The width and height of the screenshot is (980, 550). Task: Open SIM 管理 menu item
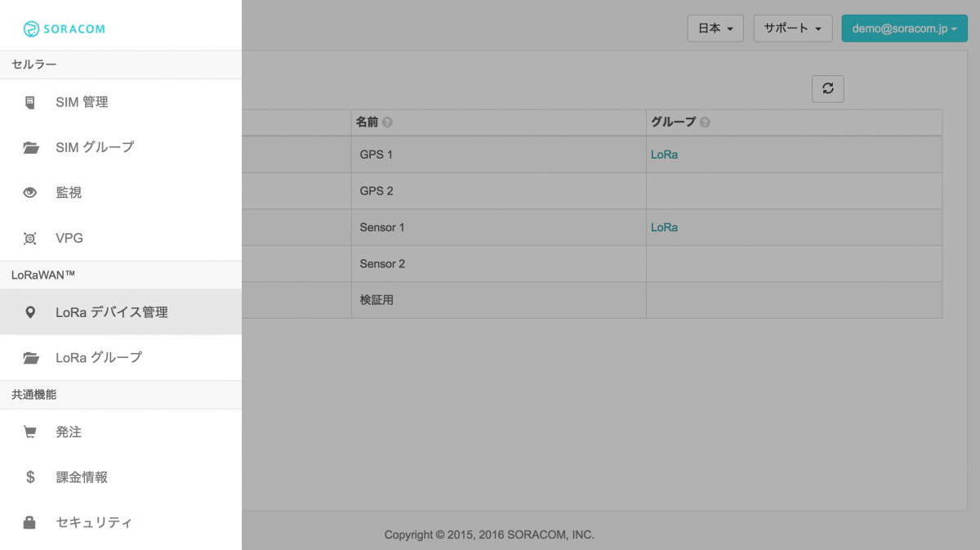(121, 102)
